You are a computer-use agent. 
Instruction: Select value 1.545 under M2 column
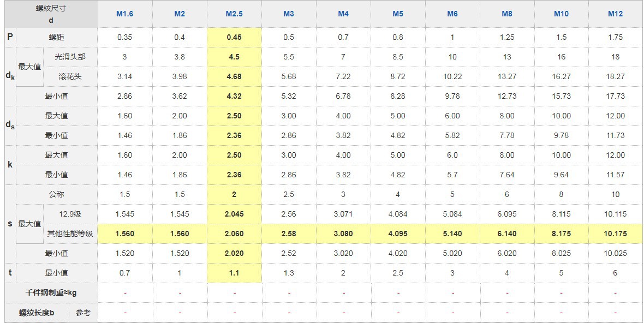click(180, 214)
